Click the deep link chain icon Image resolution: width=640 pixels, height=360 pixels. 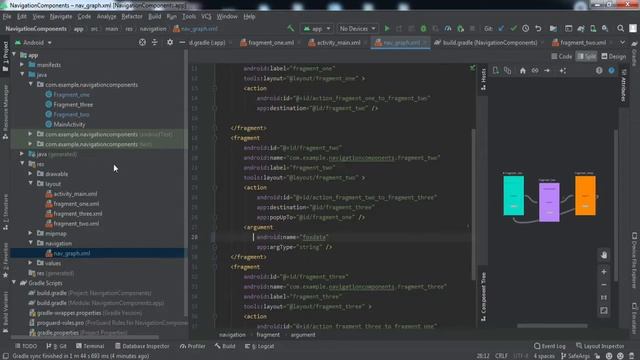[x=535, y=71]
